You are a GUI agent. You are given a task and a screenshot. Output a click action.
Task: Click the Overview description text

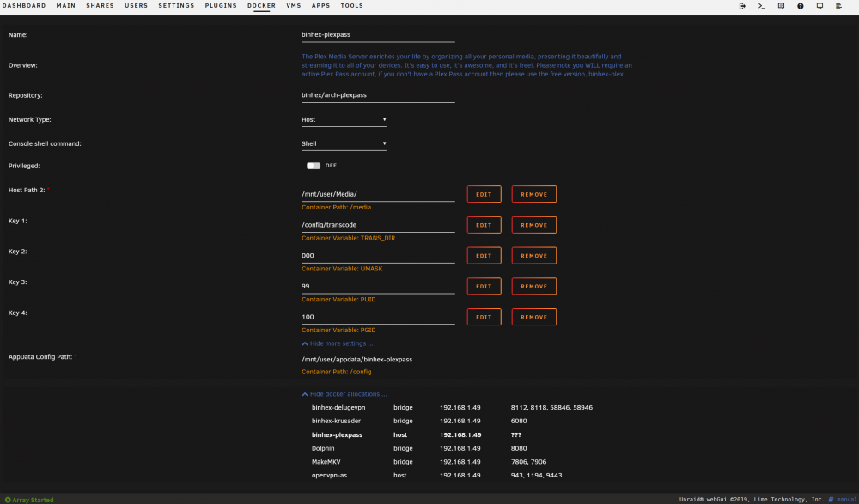[x=466, y=65]
